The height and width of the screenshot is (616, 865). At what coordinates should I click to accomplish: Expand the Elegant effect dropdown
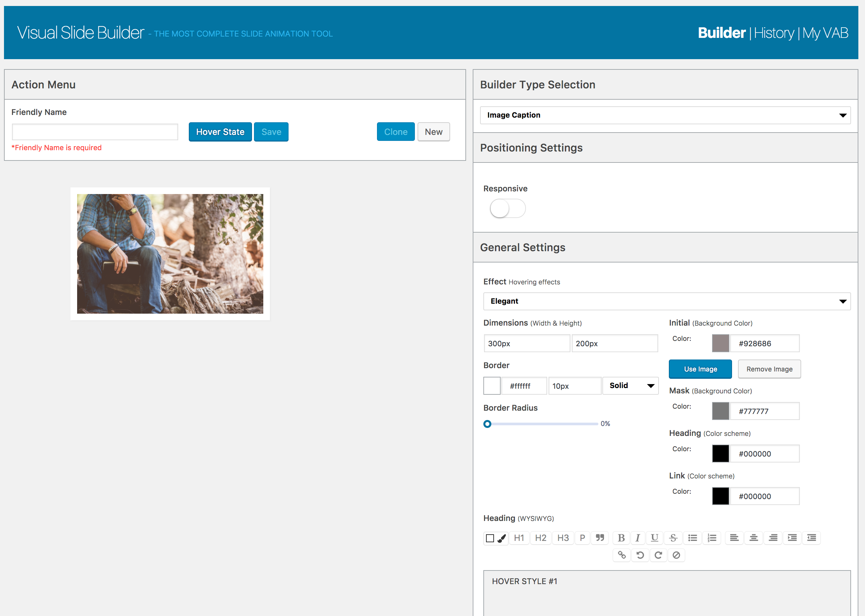[667, 301]
